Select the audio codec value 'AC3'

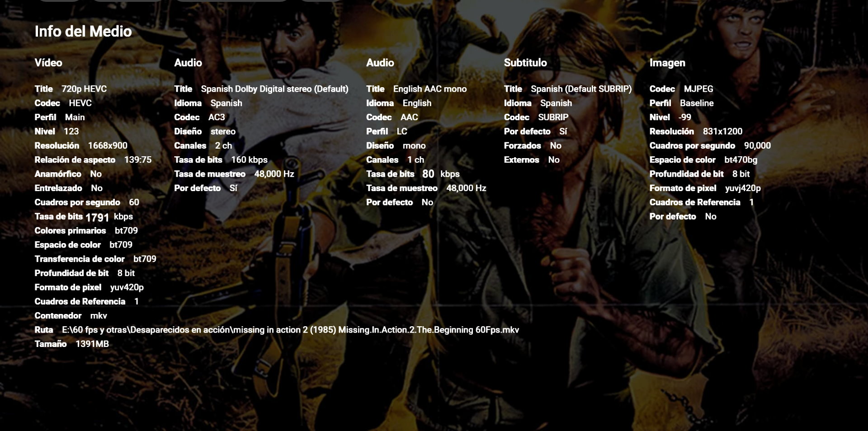[x=217, y=117]
